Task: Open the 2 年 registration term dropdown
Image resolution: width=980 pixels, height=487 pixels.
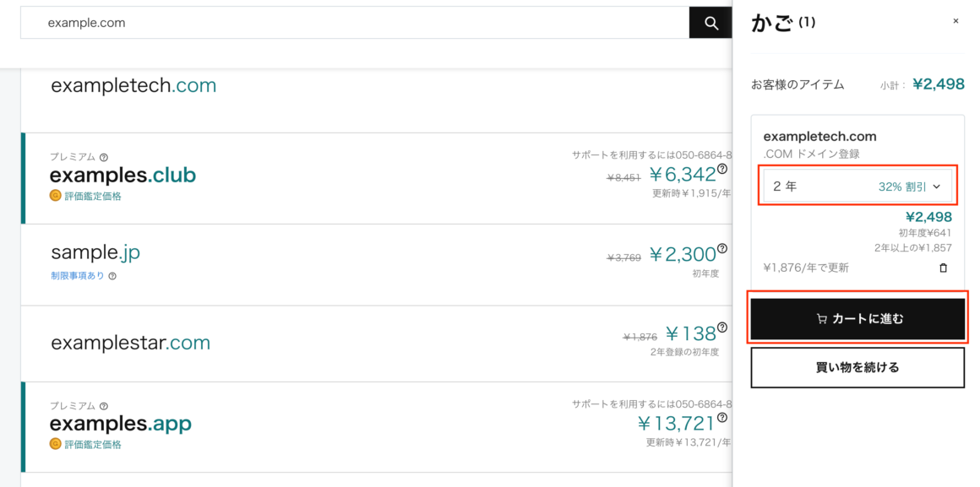Action: (857, 186)
